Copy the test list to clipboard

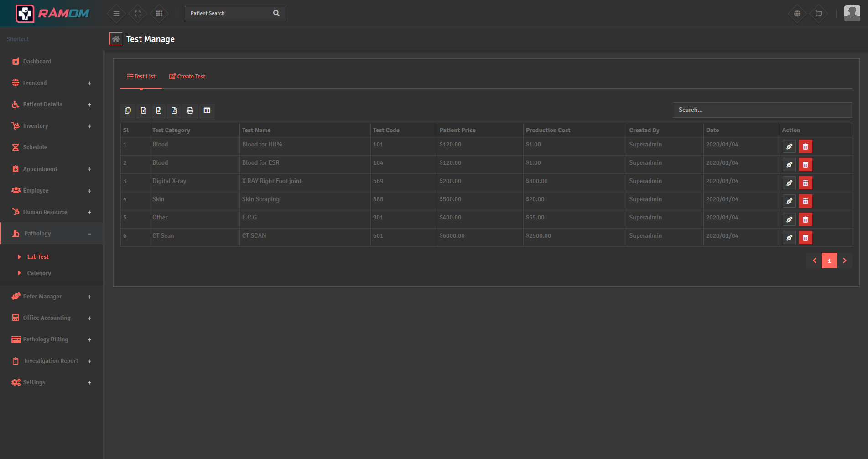[x=128, y=110]
